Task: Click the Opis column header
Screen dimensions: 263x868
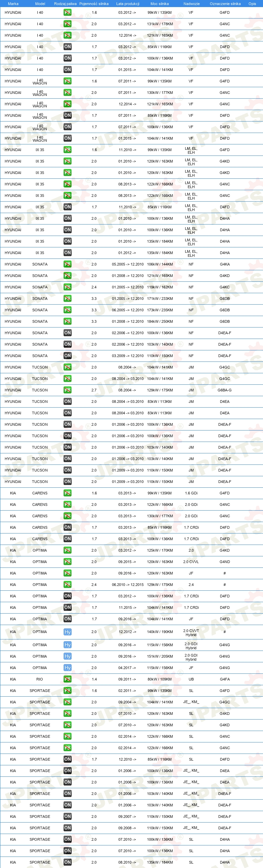Action: click(x=252, y=4)
